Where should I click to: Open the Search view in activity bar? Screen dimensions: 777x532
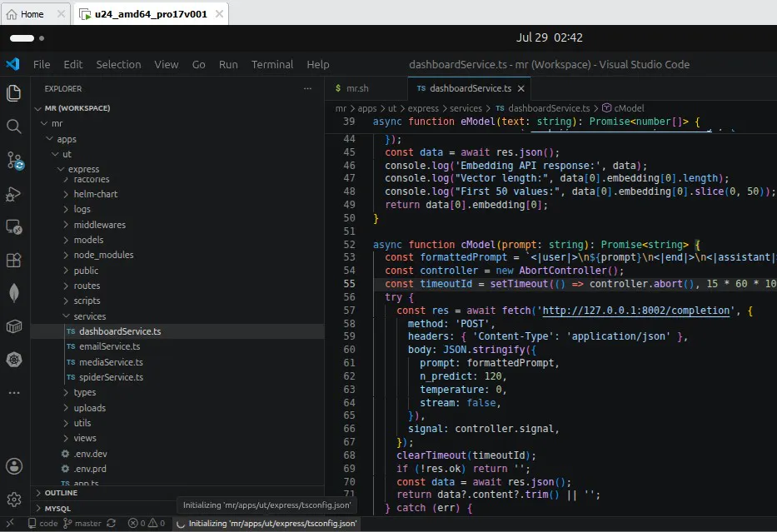click(14, 127)
